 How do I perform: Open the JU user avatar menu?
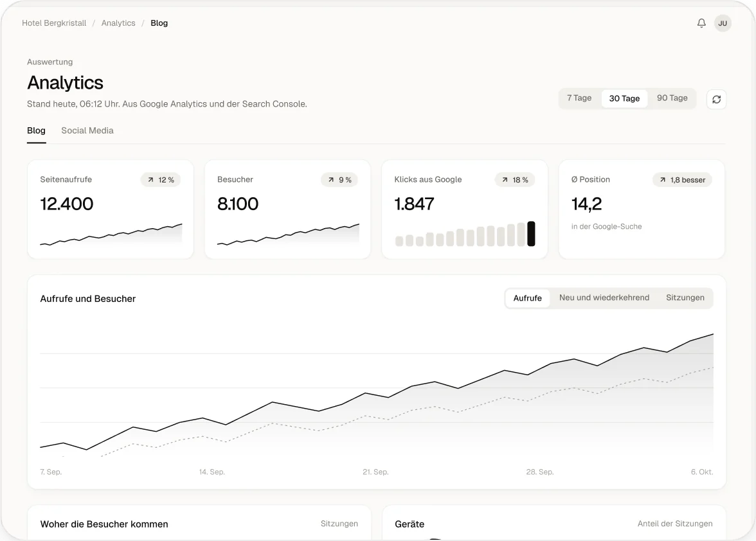pos(723,23)
